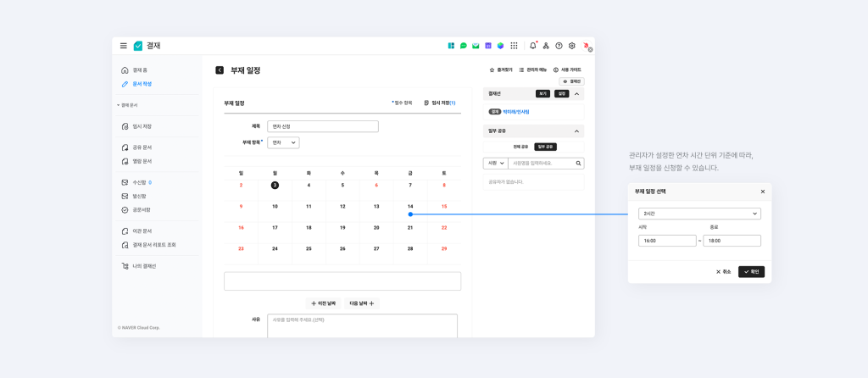Click the 제목 title input field
868x378 pixels.
[x=322, y=126]
